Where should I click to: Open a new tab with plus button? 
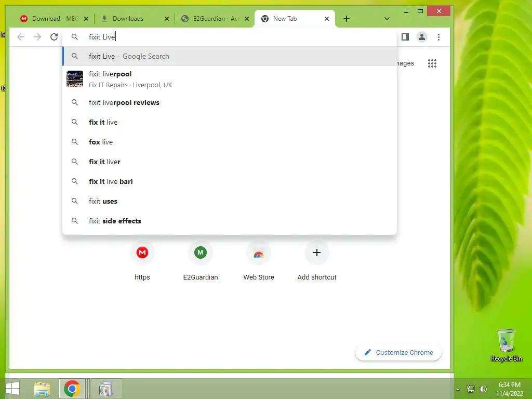pyautogui.click(x=347, y=19)
